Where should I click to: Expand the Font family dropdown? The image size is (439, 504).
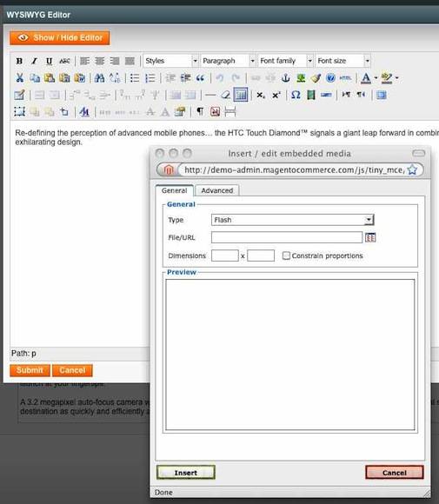[285, 61]
